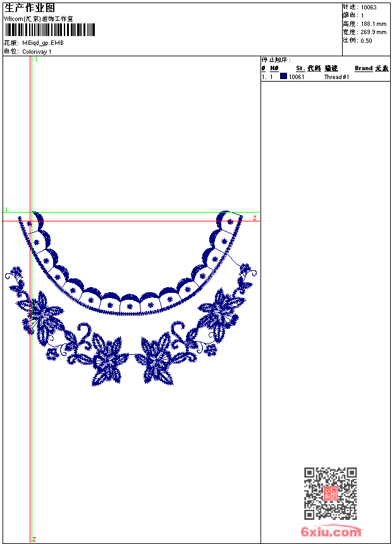Click the Brand column header

[x=364, y=68]
